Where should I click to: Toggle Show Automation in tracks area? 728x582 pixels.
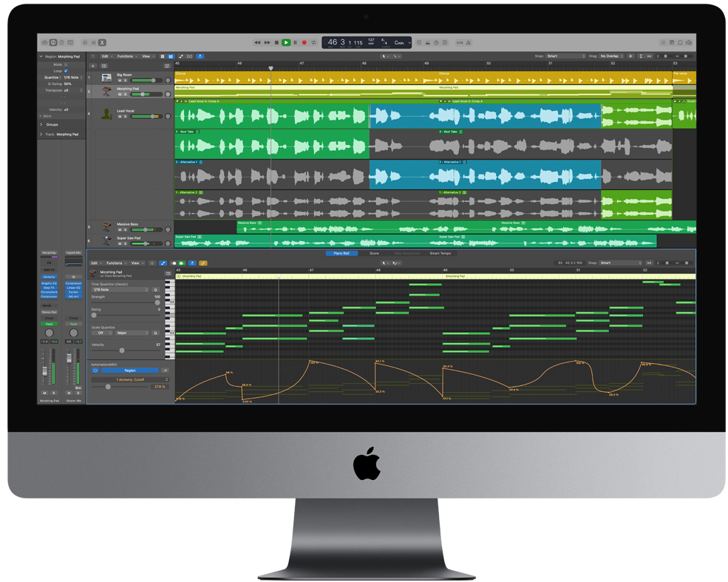tap(181, 56)
